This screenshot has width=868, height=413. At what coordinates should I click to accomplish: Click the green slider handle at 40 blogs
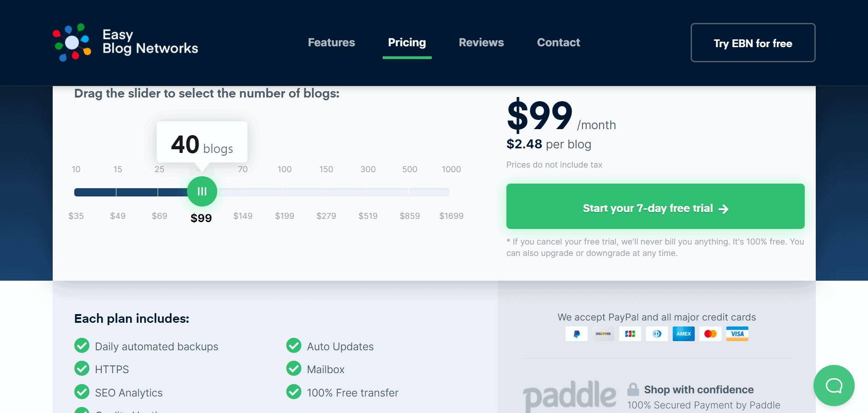tap(202, 191)
